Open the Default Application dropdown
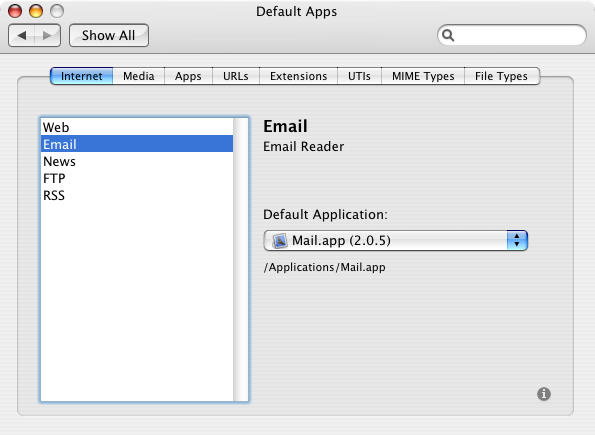 [395, 241]
